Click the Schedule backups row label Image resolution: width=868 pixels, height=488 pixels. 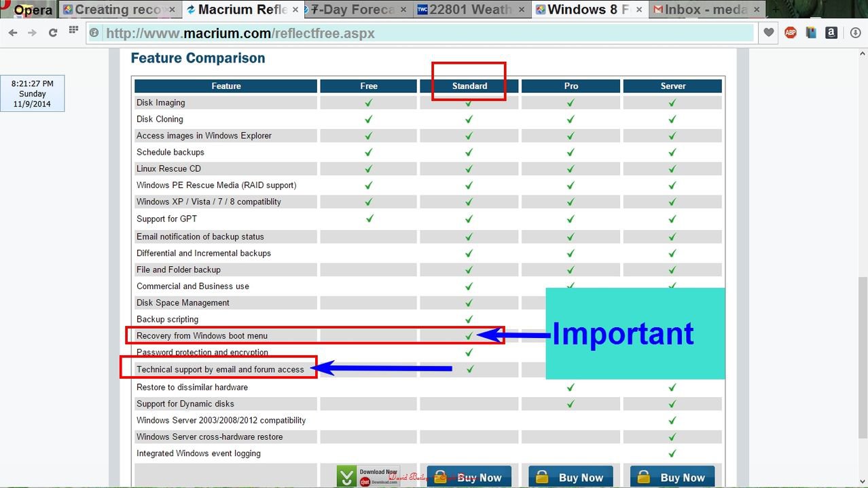pyautogui.click(x=170, y=152)
